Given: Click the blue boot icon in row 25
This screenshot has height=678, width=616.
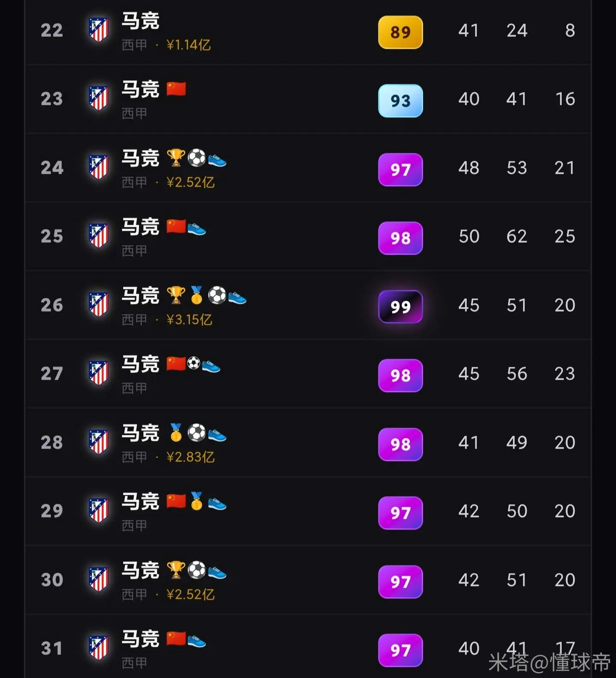Looking at the screenshot, I should (197, 228).
